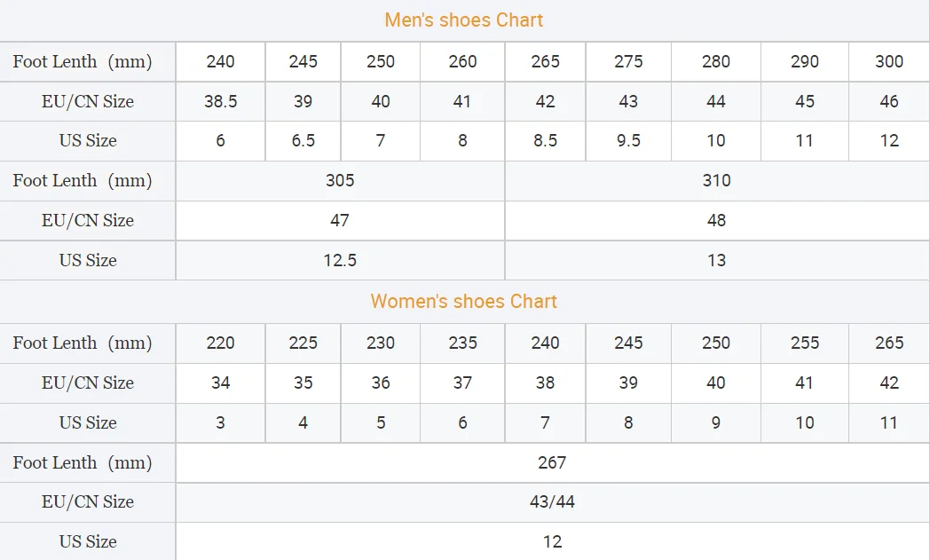Click the Men's shoes Chart heading
Viewport: 930px width, 560px height.
463,20
